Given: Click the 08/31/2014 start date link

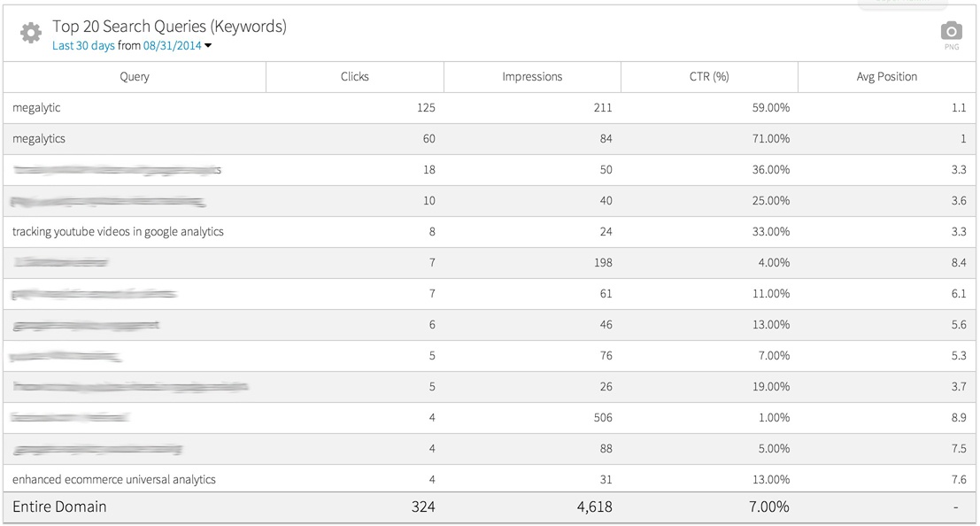Looking at the screenshot, I should [x=172, y=46].
